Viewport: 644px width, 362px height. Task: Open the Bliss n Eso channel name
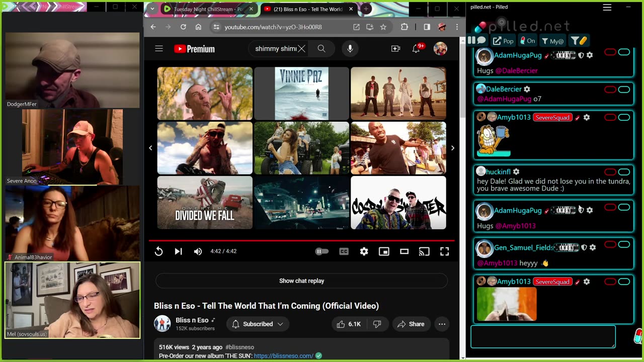(192, 320)
